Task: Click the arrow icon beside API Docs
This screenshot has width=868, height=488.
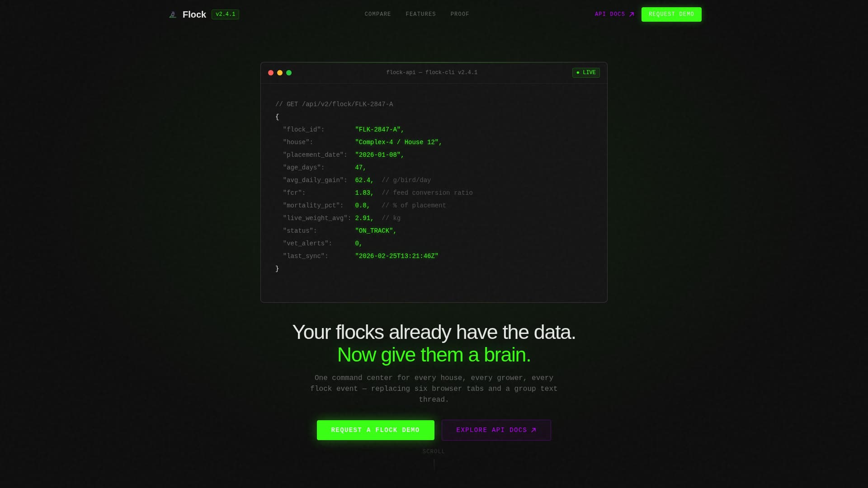Action: 632,14
